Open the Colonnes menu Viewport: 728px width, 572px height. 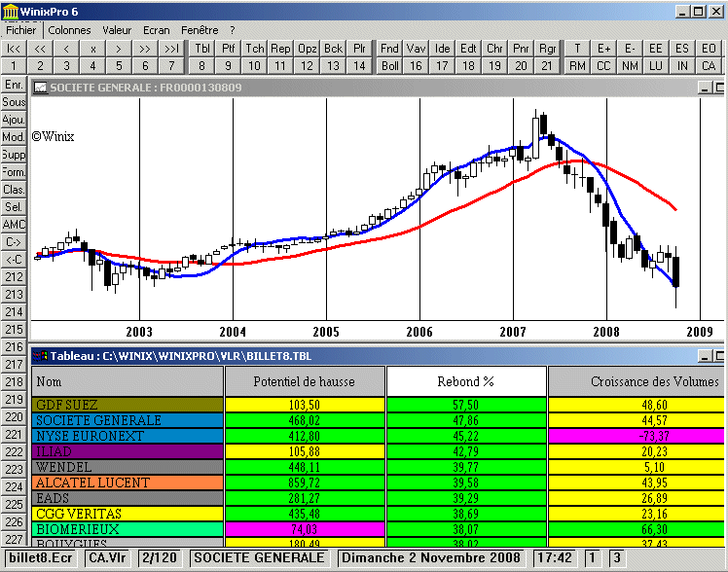[x=69, y=30]
